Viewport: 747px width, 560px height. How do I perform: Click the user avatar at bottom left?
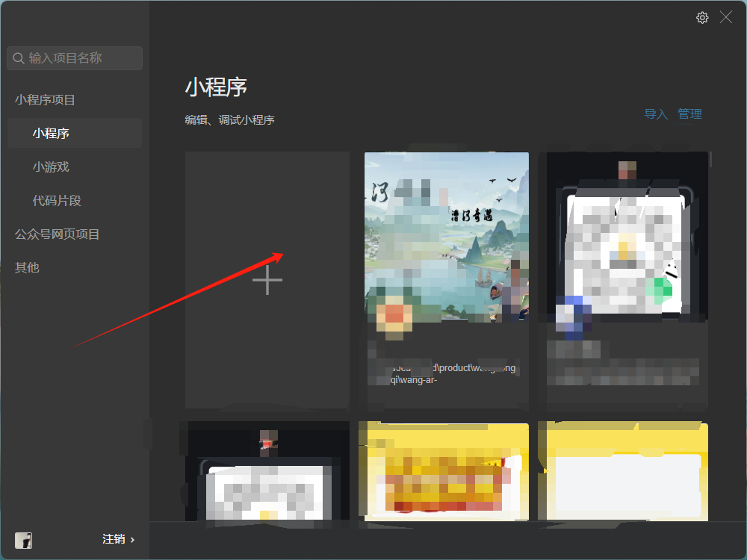pyautogui.click(x=23, y=540)
